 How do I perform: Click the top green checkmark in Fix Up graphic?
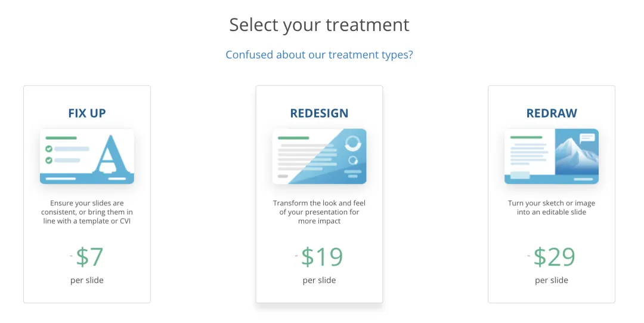click(x=49, y=149)
